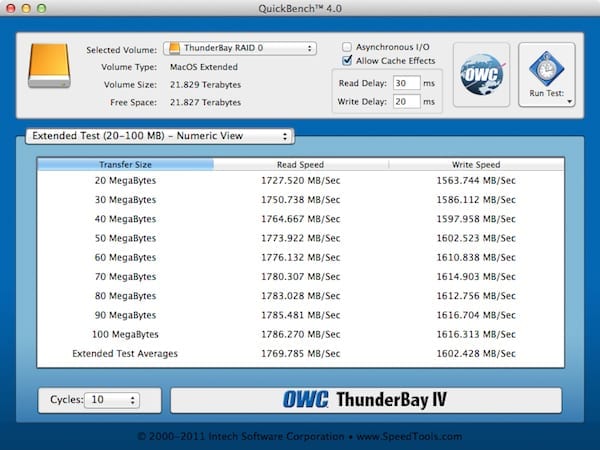Open the Extended Test view dropdown
Viewport: 600px width, 450px height.
[x=158, y=135]
